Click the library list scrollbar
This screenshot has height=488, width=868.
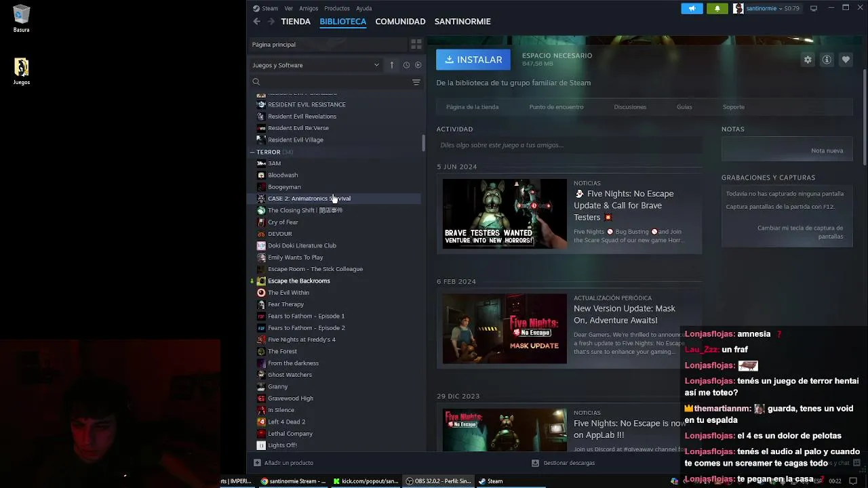point(424,143)
